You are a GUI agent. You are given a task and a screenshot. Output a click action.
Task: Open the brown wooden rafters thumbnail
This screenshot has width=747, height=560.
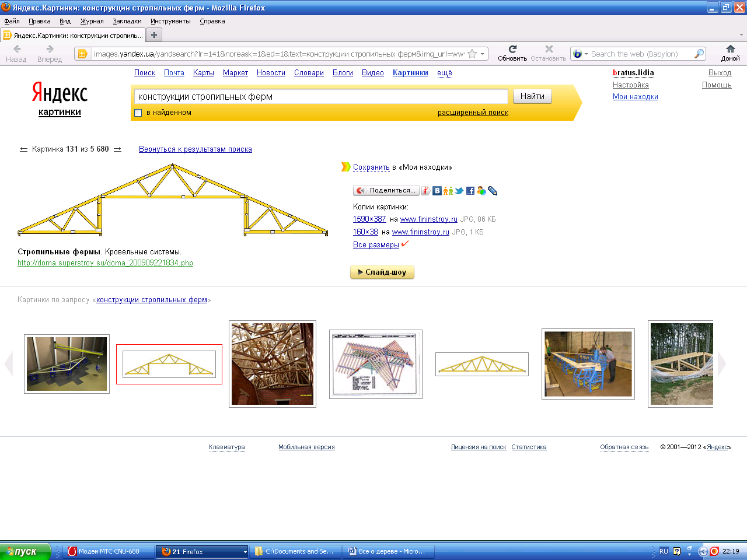273,364
